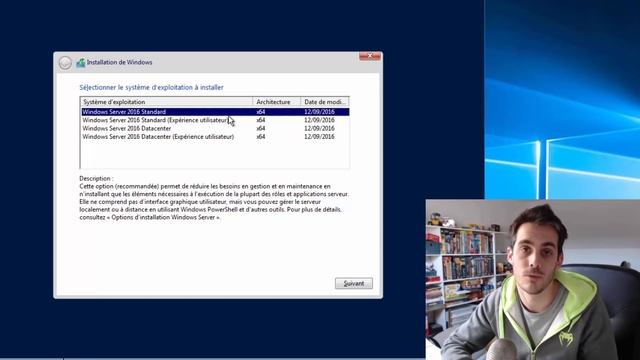Select Windows Server 2016 Standard (Expérience utilisateur)
Image resolution: width=640 pixels, height=360 pixels.
[215, 120]
